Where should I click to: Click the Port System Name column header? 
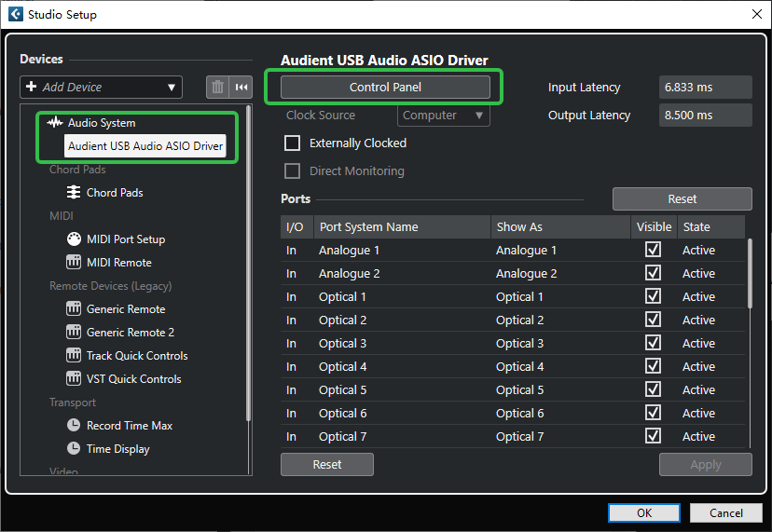point(402,227)
